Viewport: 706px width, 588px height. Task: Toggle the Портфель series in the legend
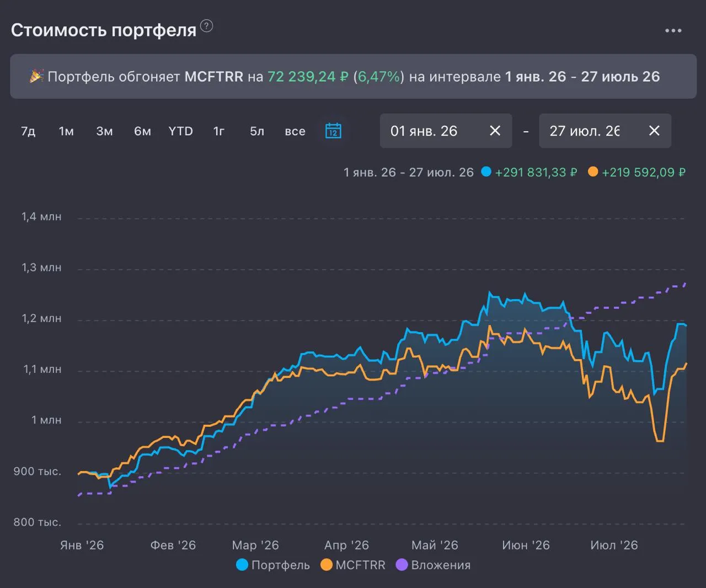click(x=273, y=565)
